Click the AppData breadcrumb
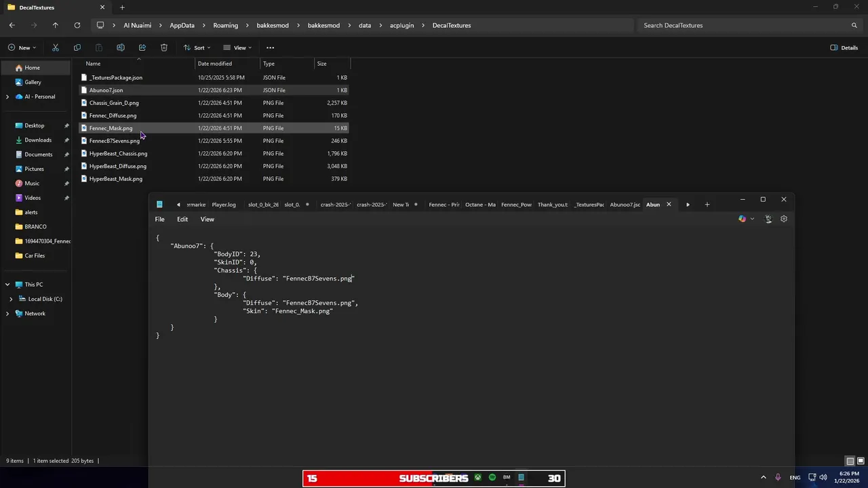This screenshot has width=868, height=488. [x=182, y=25]
